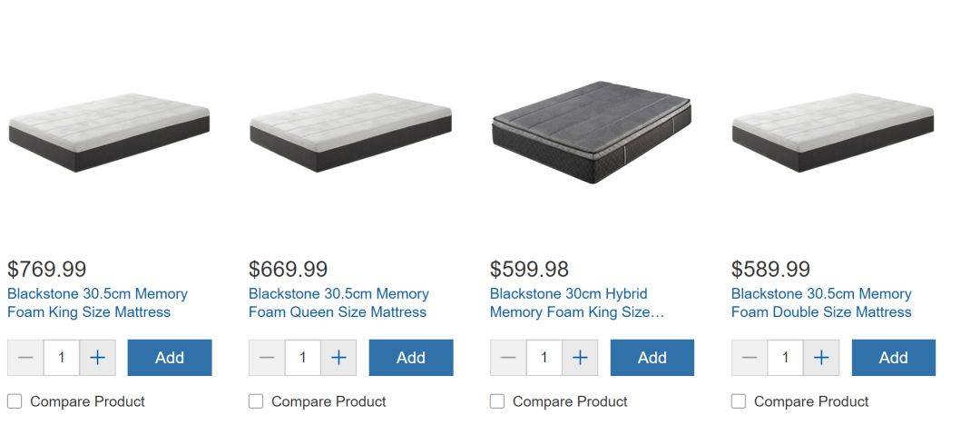Open Blackstone 30.5cm Memory Foam Queen Size link

tap(338, 303)
